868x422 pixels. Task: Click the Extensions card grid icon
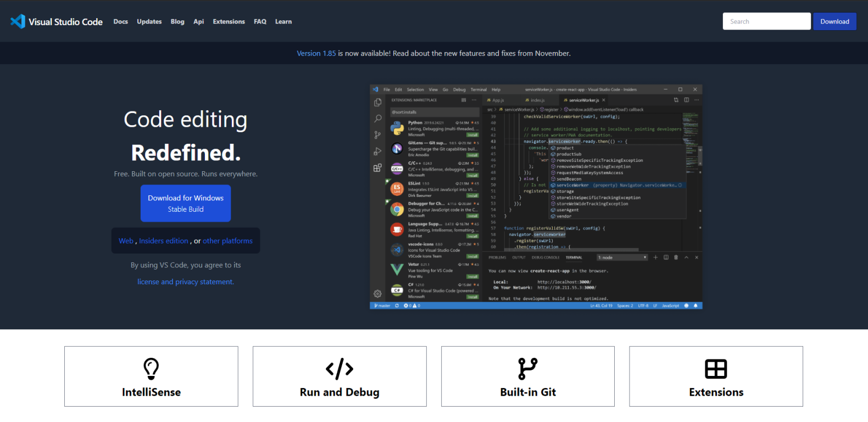tap(716, 369)
